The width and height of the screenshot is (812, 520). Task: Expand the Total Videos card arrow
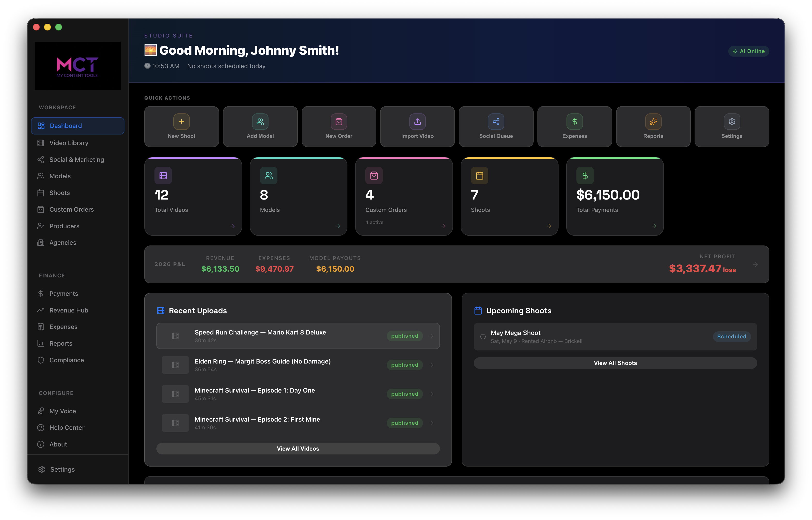point(232,226)
